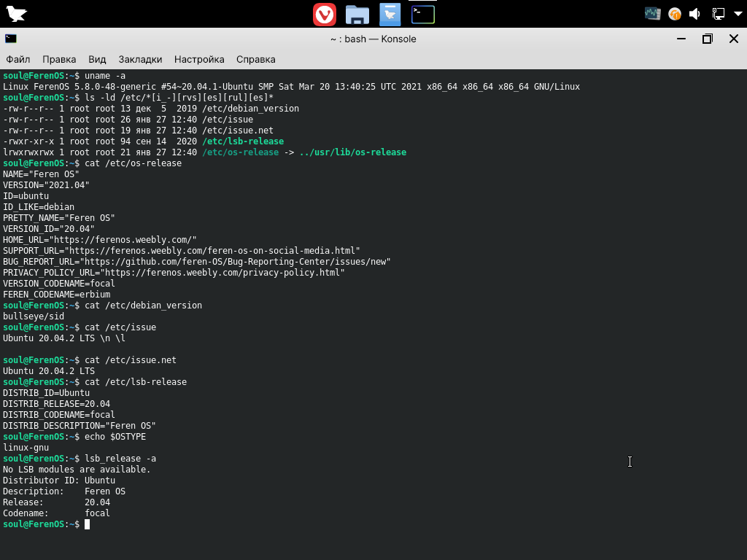Click the '/etc/debian_version' entry in listing
Screen dimensions: 747x560
point(251,109)
